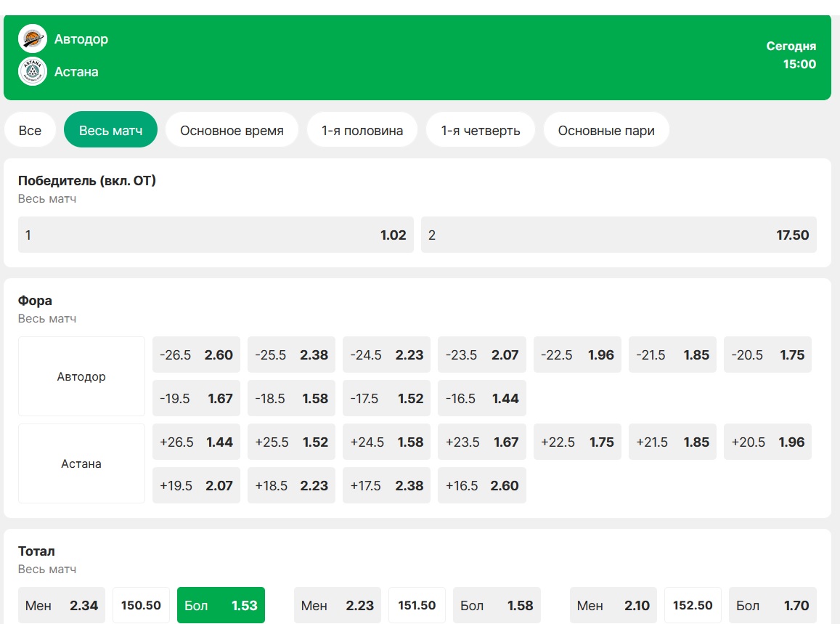
Task: Pick Автодор handicap -17.5 at 1.52
Action: pyautogui.click(x=387, y=398)
